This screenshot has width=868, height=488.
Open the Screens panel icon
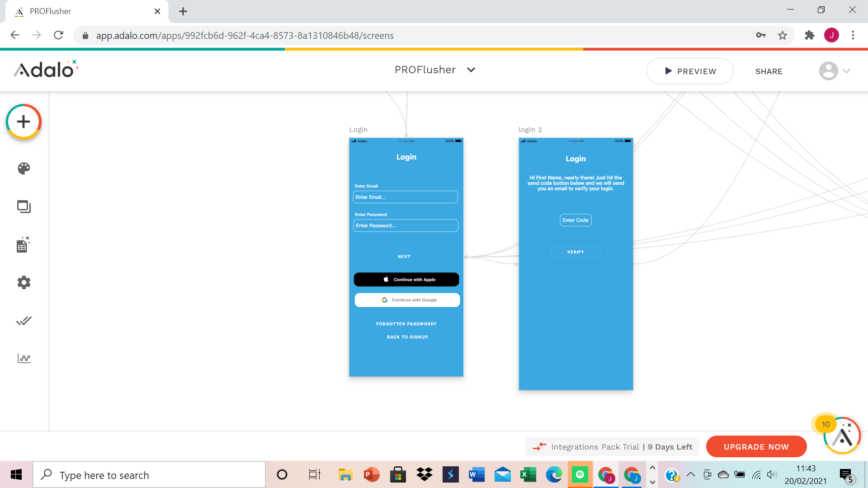24,206
